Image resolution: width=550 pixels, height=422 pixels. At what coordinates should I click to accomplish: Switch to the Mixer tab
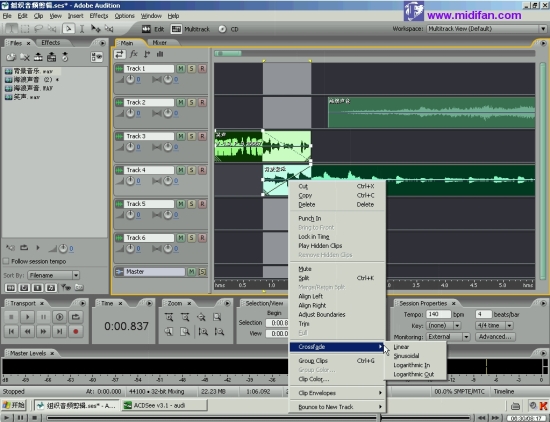click(x=160, y=43)
